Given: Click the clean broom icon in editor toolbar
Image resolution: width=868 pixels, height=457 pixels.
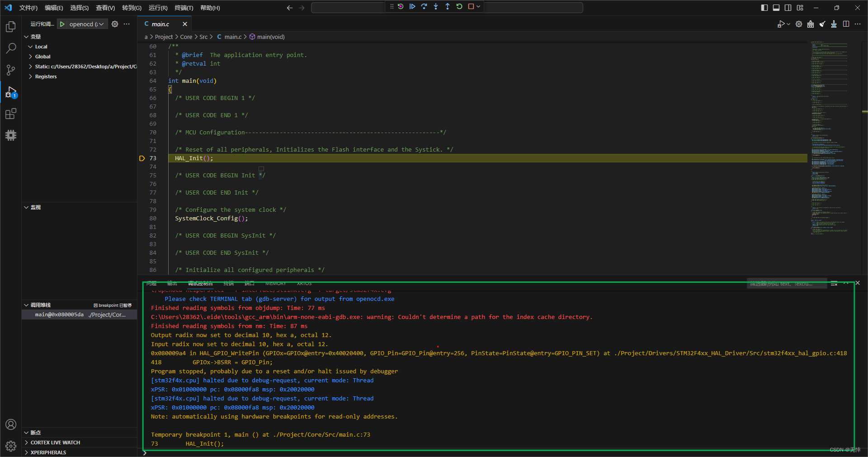Looking at the screenshot, I should [x=822, y=24].
